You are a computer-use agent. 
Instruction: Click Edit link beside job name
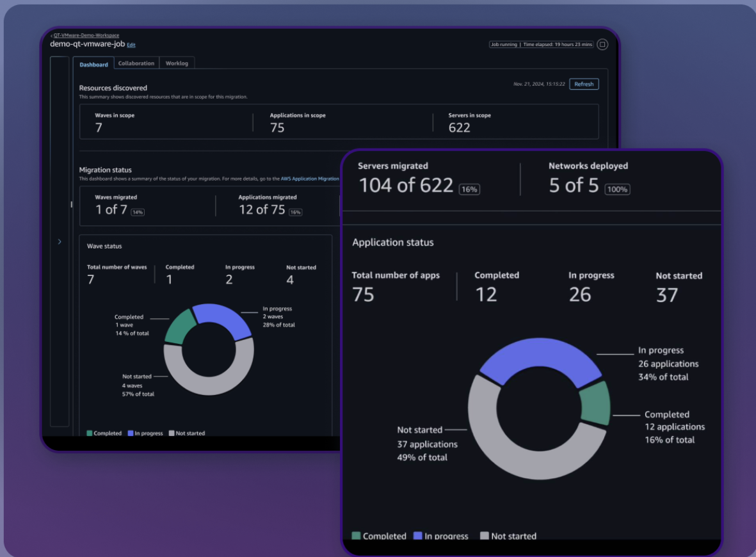coord(131,45)
